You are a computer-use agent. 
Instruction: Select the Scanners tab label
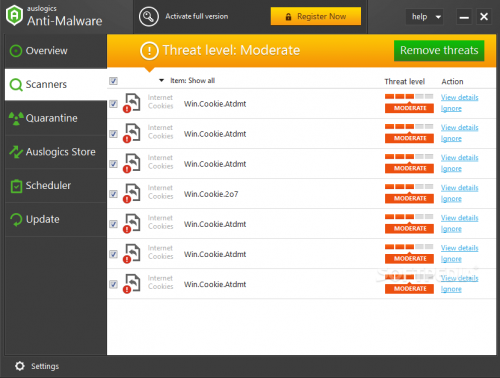click(x=46, y=85)
